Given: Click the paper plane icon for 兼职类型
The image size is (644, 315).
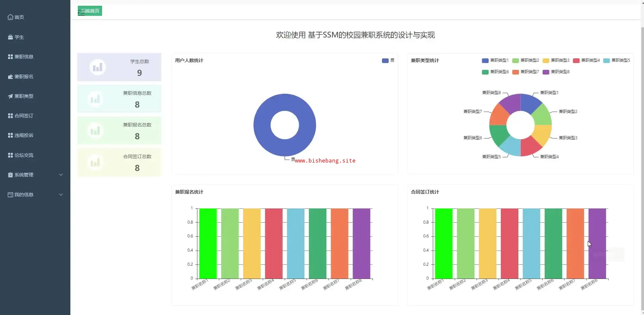Looking at the screenshot, I should point(10,96).
